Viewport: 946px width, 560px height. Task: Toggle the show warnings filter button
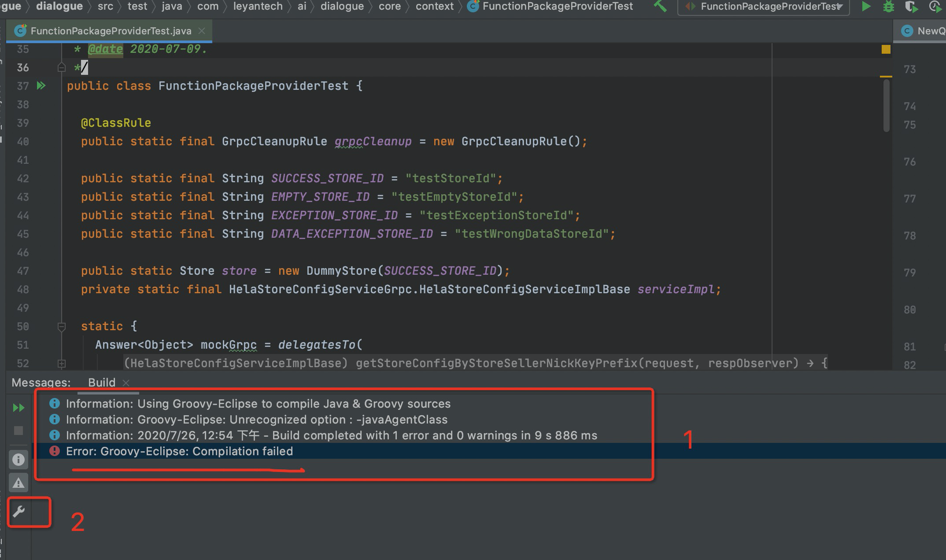tap(18, 483)
